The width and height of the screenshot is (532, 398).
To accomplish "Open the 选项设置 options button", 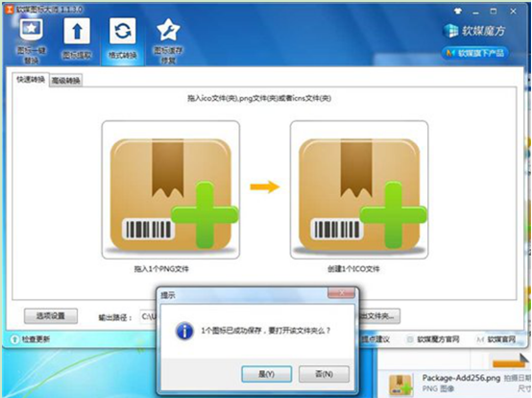I will tap(51, 316).
